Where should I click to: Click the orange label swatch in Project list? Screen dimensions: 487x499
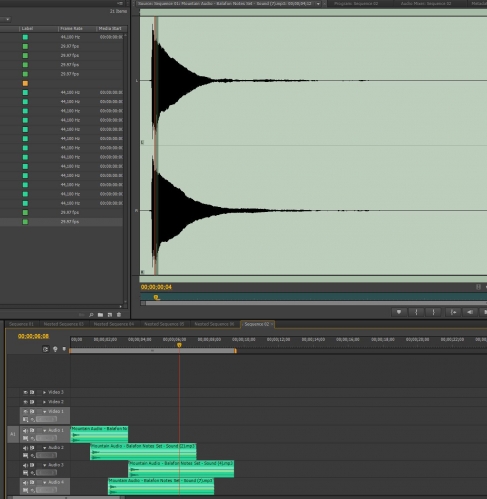point(25,83)
